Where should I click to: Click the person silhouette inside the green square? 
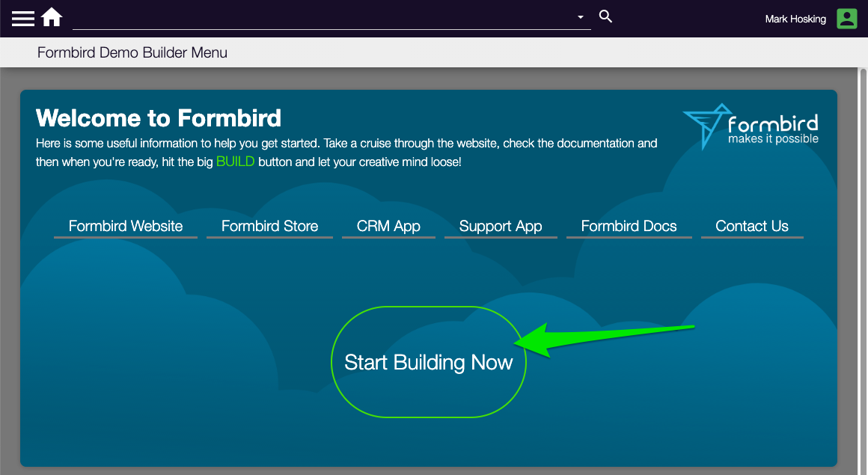(846, 18)
